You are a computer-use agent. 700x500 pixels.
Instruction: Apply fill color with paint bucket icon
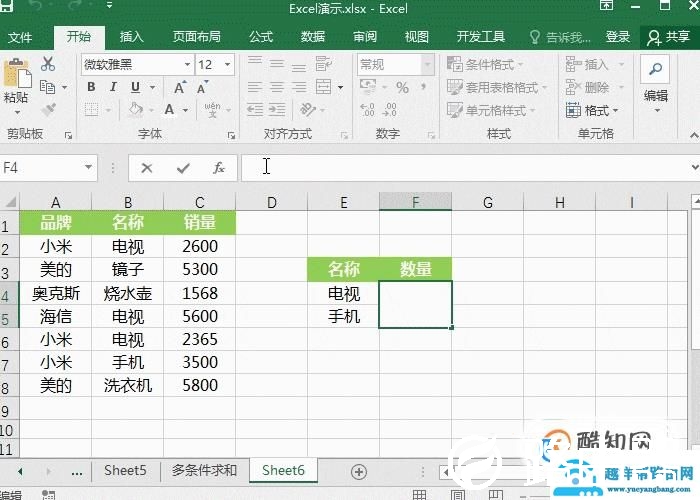[x=136, y=109]
